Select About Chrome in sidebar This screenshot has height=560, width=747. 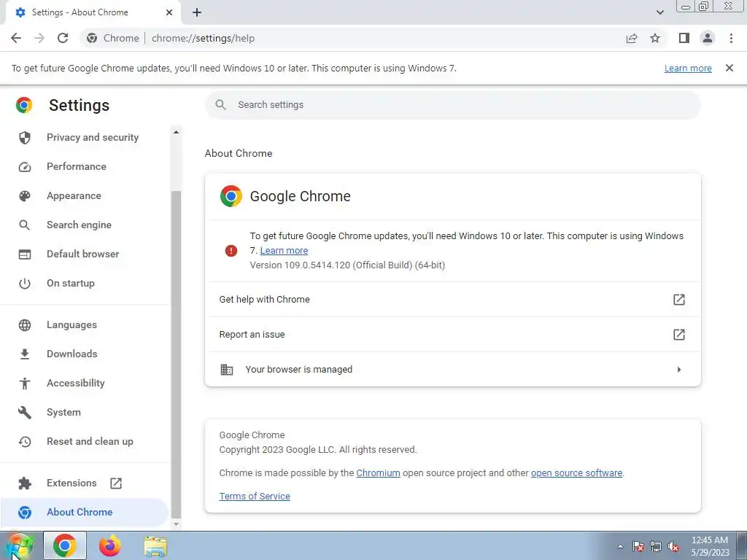tap(85, 512)
